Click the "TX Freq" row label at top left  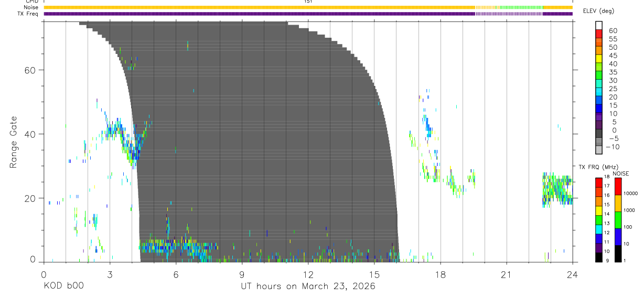pos(28,14)
